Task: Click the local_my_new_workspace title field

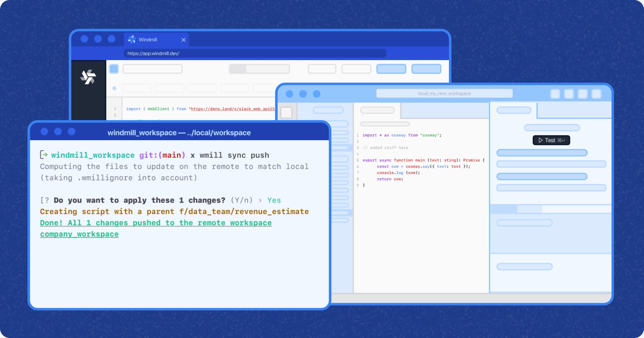Action: tap(444, 93)
